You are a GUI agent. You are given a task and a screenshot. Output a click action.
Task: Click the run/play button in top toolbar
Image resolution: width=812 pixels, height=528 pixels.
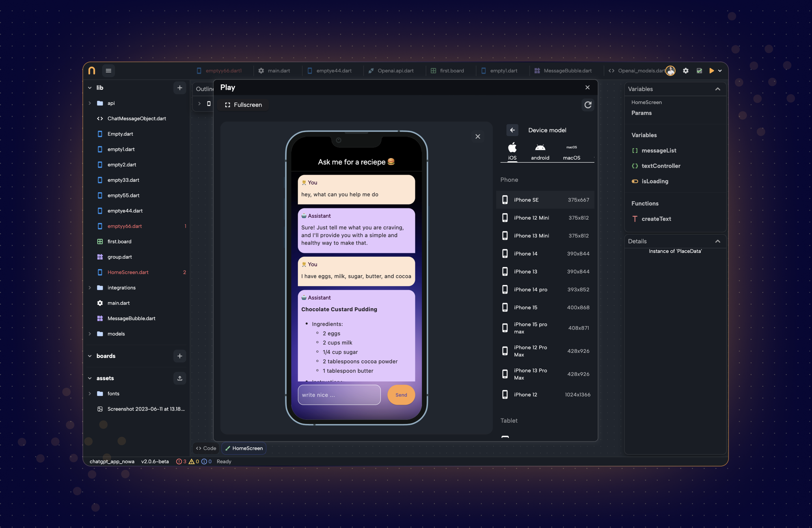pos(711,71)
